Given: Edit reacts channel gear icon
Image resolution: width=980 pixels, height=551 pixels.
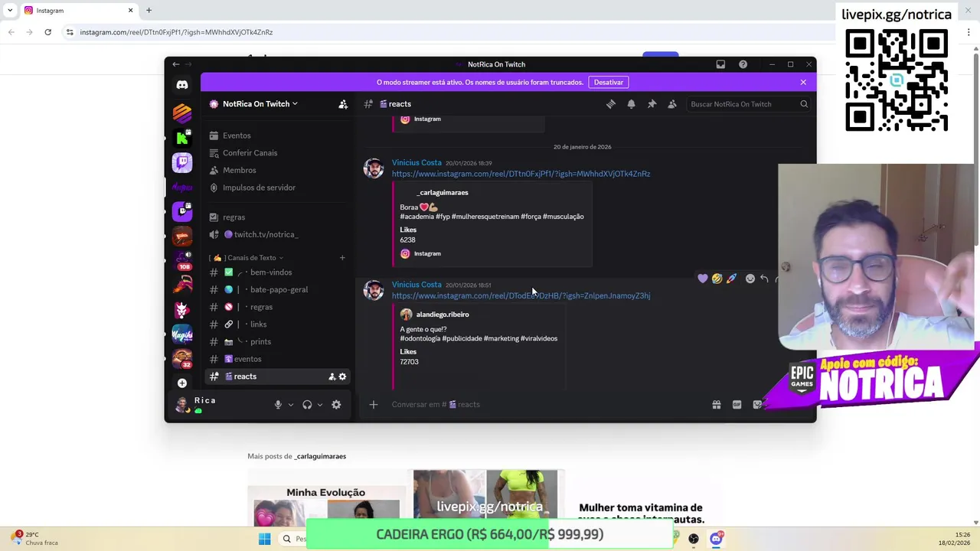Looking at the screenshot, I should tap(342, 377).
